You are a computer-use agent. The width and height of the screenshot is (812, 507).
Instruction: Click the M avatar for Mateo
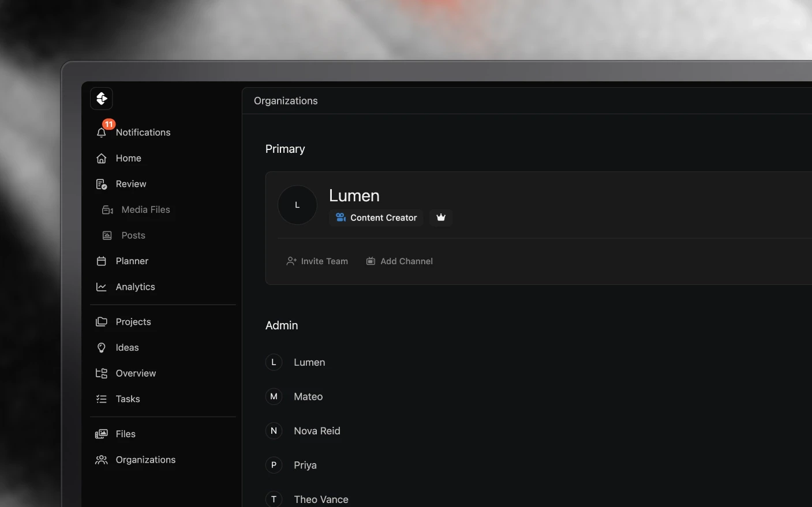(274, 396)
